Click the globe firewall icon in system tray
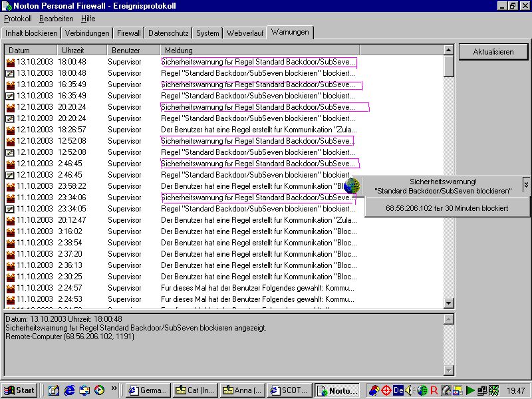532x399 pixels. coord(422,390)
